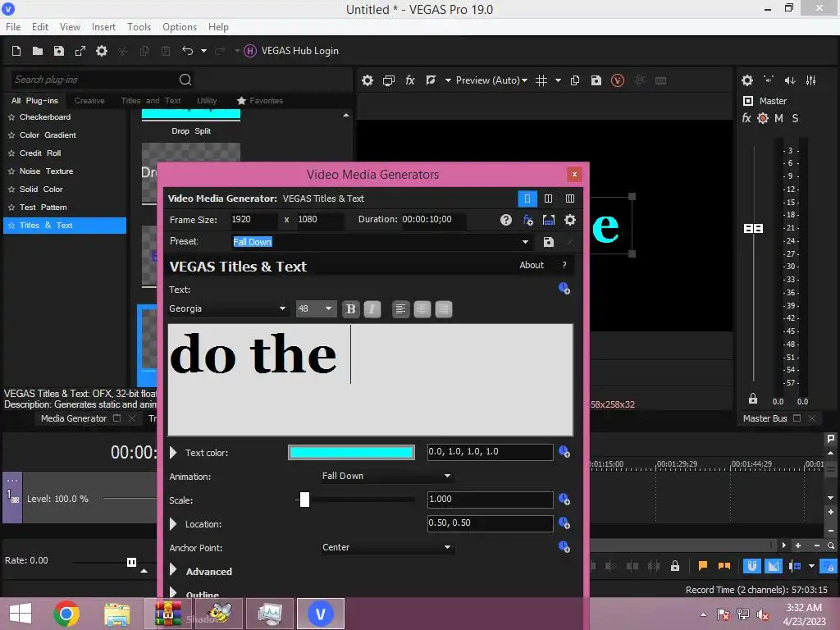
Task: Toggle preview on external monitor icon
Action: (x=388, y=80)
